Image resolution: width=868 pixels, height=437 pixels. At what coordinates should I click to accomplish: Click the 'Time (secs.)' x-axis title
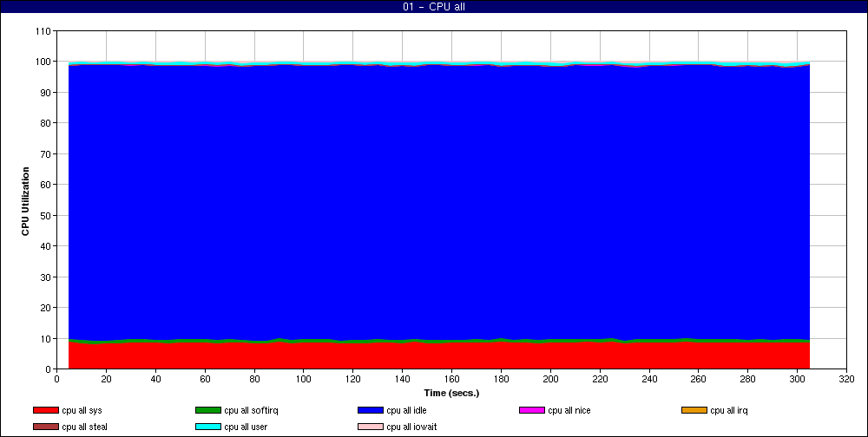coord(451,393)
